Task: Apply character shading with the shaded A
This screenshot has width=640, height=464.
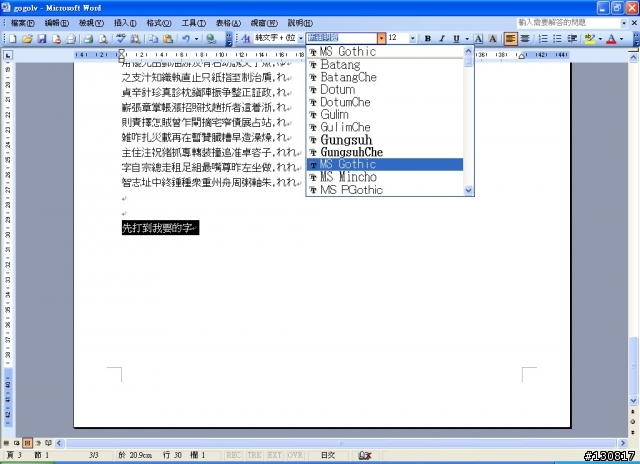Action: pyautogui.click(x=493, y=39)
